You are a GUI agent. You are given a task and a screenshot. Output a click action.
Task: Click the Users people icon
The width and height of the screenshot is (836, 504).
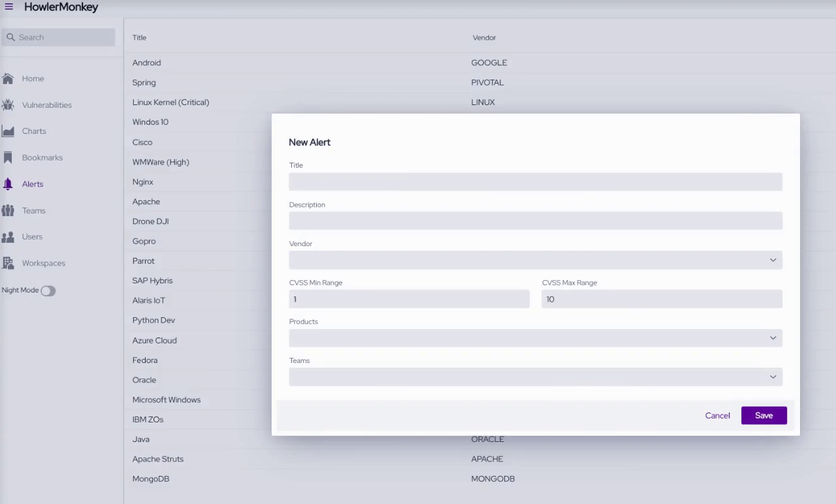pos(8,237)
